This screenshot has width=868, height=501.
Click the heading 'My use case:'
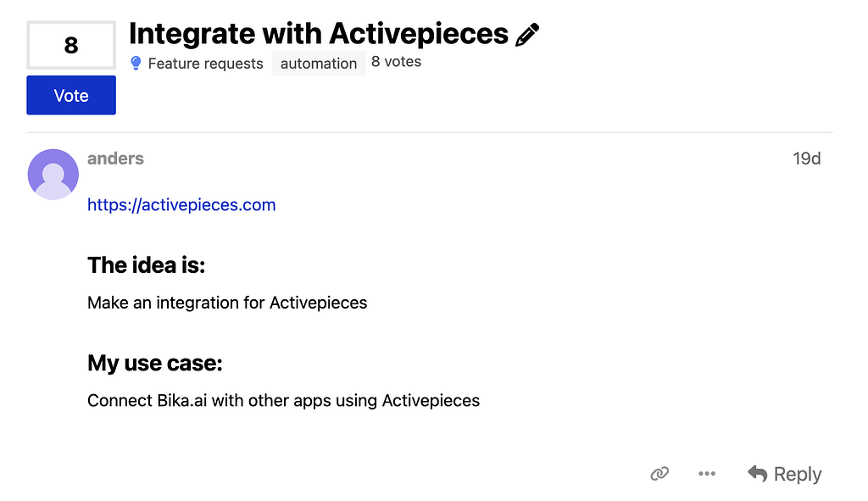tap(155, 364)
